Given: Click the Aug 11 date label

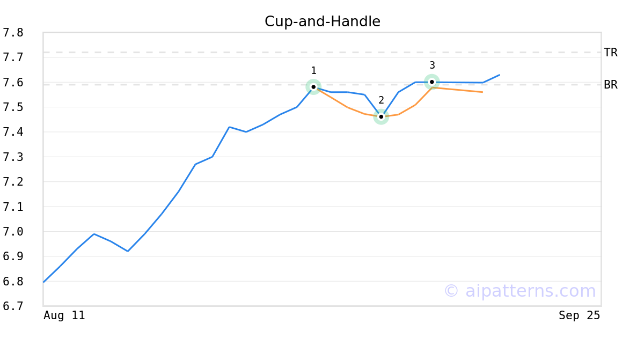Looking at the screenshot, I should tap(64, 315).
